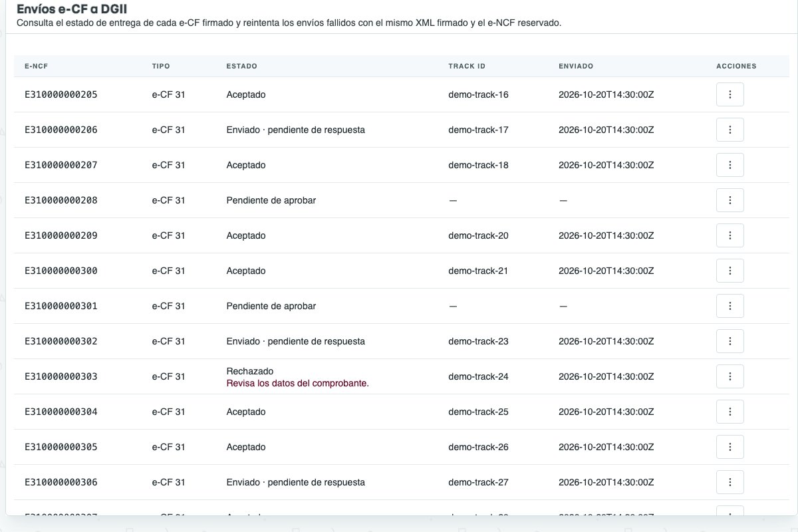Click Aceptado status for E310000000300
798x532 pixels.
coord(246,271)
